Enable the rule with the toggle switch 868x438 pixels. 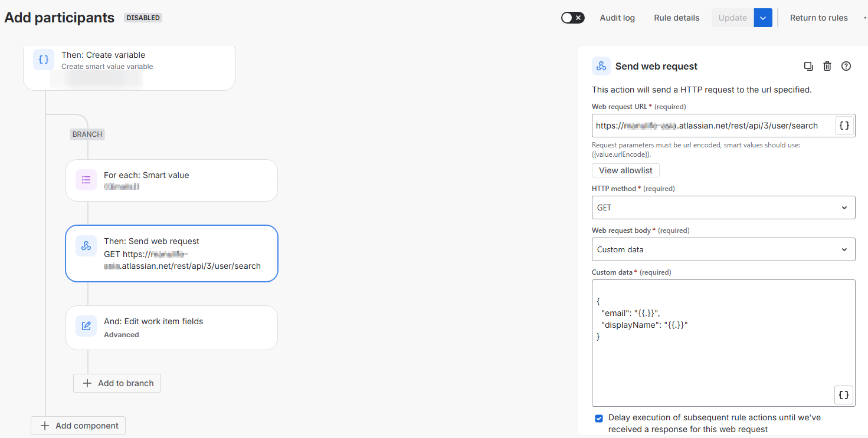point(572,18)
